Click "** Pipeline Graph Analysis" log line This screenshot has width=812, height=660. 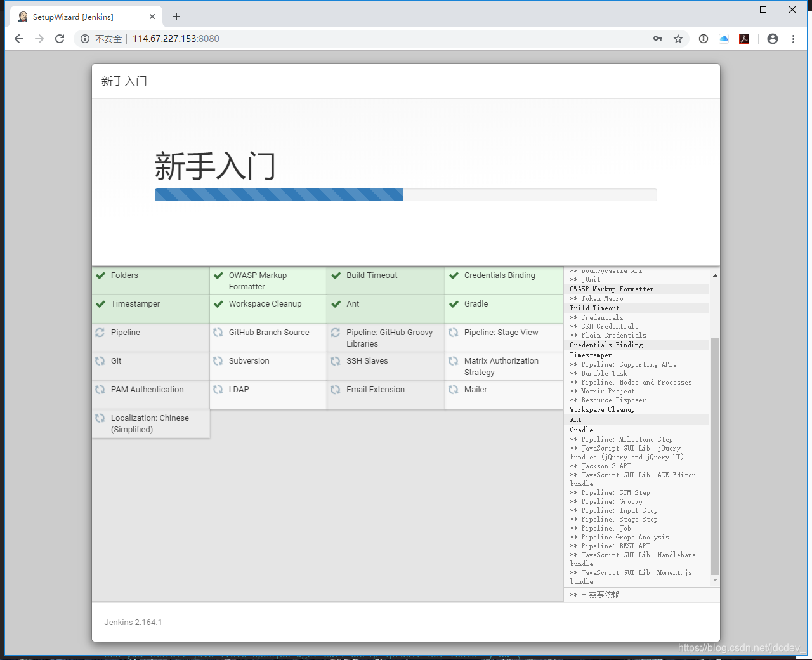(x=619, y=537)
